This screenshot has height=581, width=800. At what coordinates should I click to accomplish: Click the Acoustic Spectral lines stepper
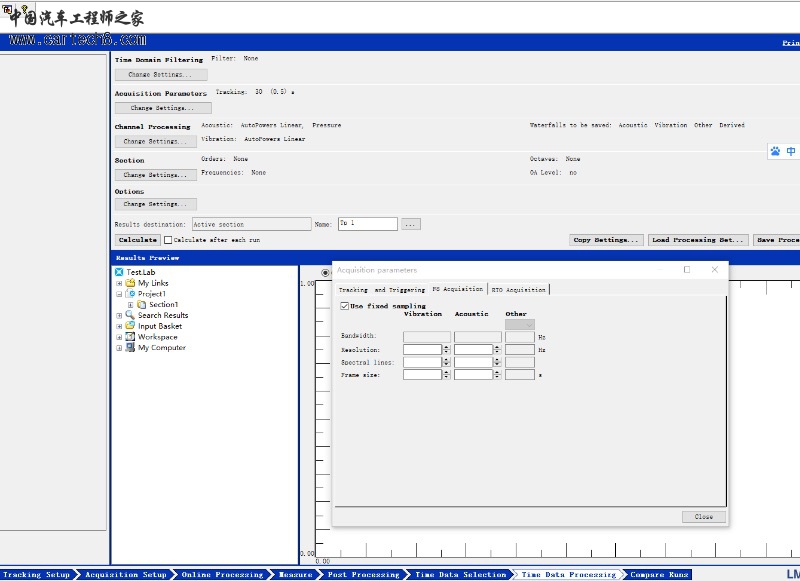[x=497, y=362]
